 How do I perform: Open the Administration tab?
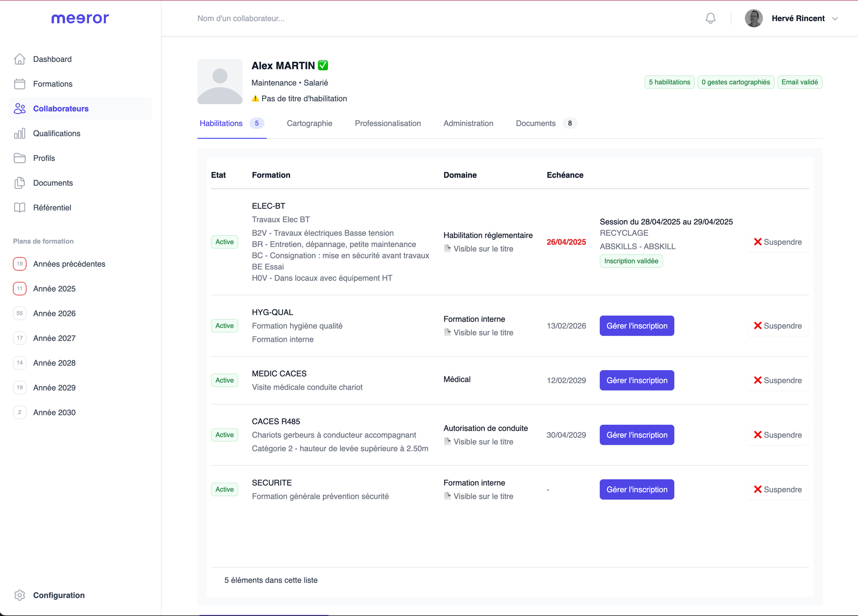(468, 124)
